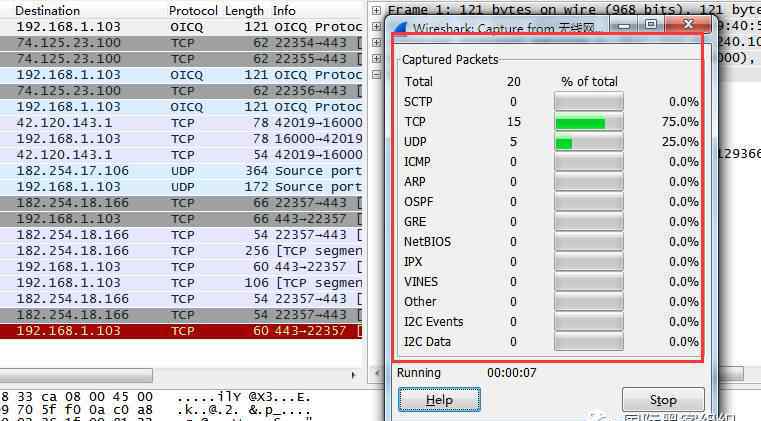Click the I2C Events label

click(x=433, y=321)
